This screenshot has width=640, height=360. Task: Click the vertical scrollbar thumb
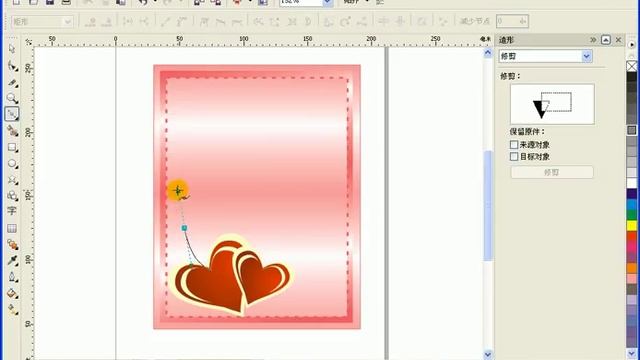(488, 206)
